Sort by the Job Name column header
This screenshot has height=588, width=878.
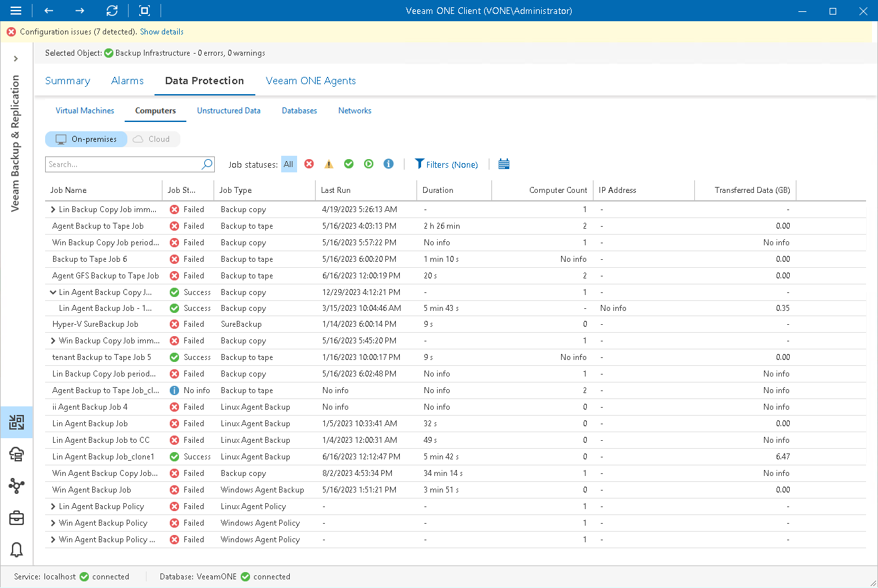coord(103,190)
